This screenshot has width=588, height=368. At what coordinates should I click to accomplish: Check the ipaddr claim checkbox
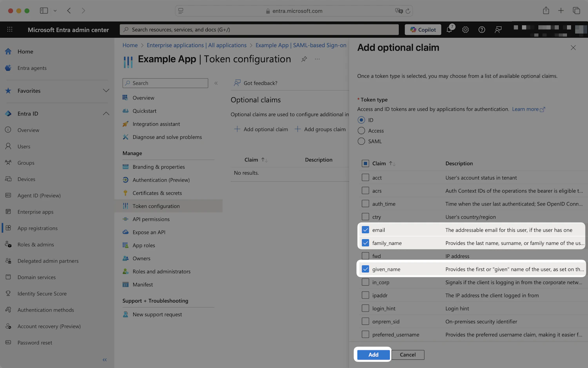pyautogui.click(x=365, y=295)
